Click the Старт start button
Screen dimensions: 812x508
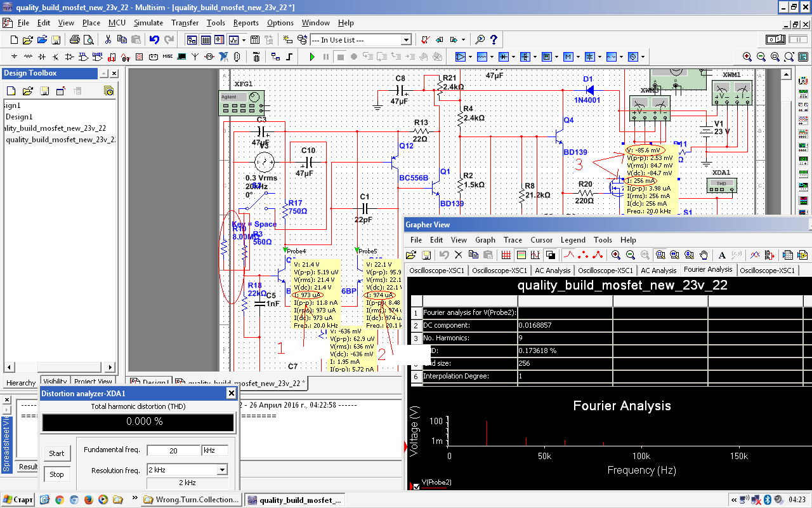tap(18, 500)
